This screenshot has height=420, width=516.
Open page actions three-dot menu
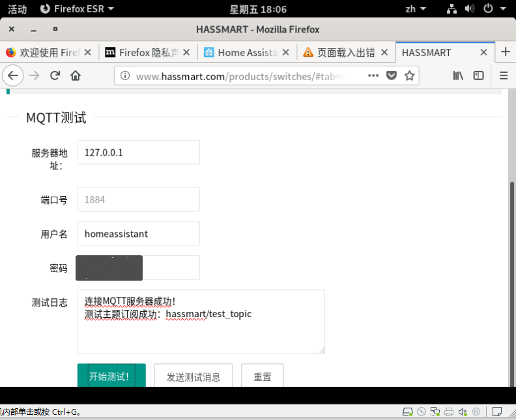coord(373,76)
